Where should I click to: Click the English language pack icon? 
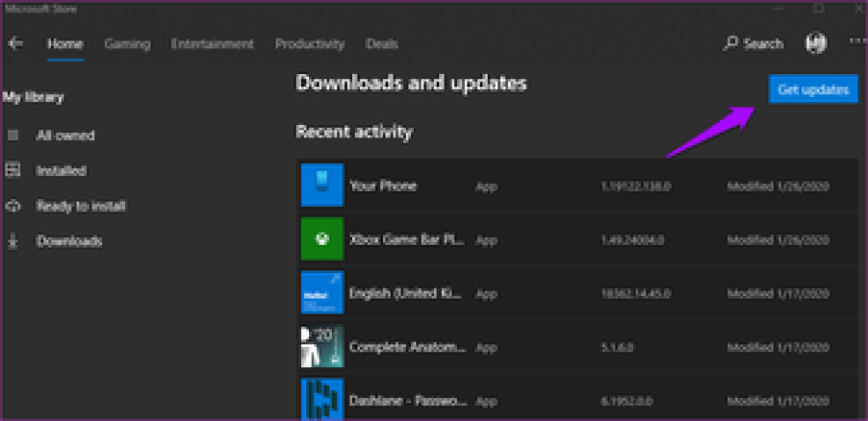321,293
